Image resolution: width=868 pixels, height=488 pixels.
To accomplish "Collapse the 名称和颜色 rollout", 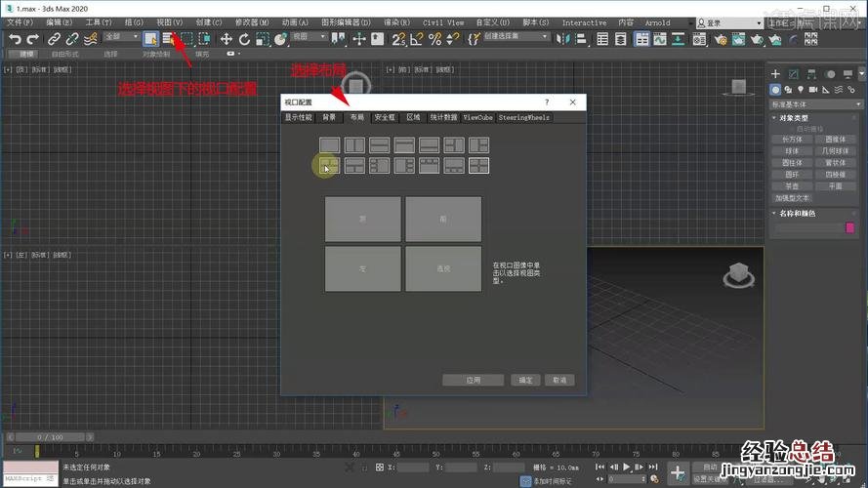I will pos(796,213).
